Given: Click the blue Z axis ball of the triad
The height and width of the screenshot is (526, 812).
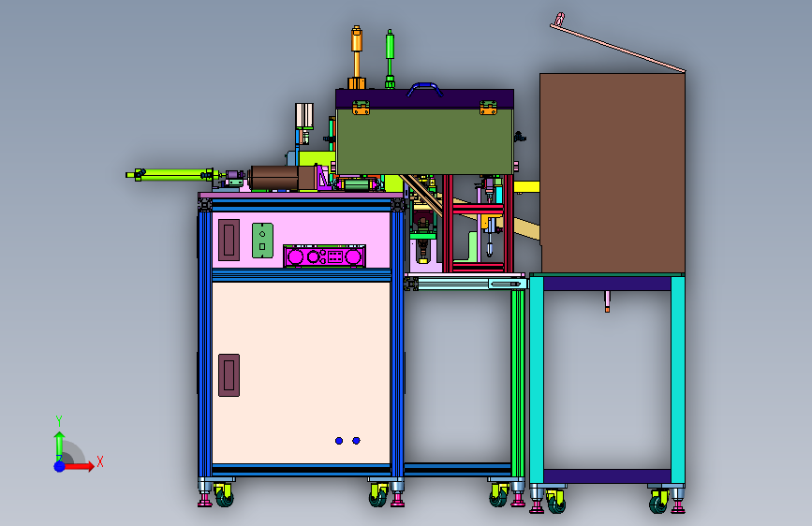Looking at the screenshot, I should coord(60,466).
